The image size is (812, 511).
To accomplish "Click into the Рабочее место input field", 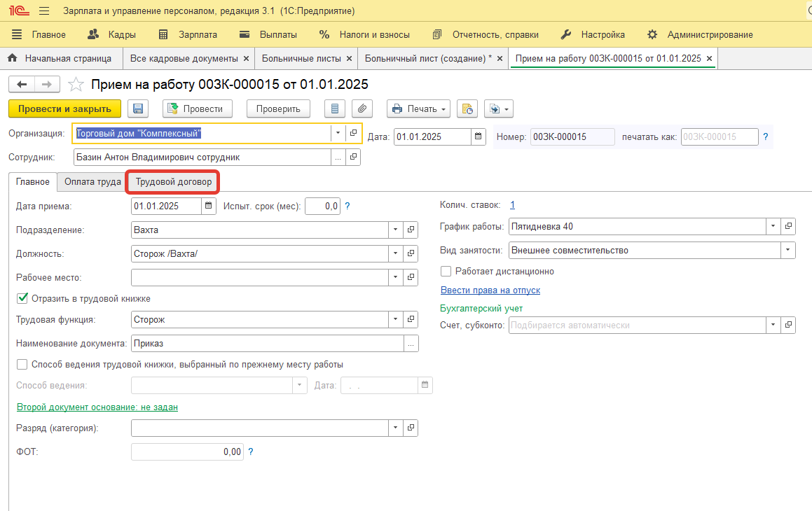I will click(259, 278).
